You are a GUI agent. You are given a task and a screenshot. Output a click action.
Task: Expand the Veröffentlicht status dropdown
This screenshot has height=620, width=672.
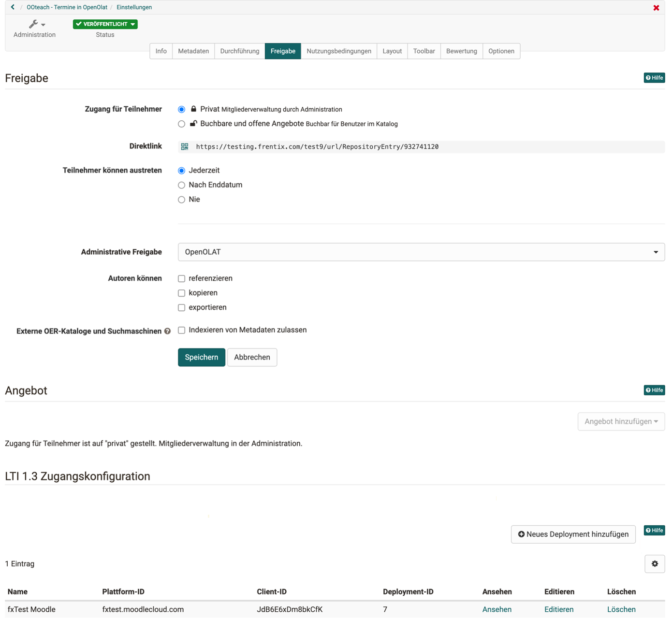[105, 24]
